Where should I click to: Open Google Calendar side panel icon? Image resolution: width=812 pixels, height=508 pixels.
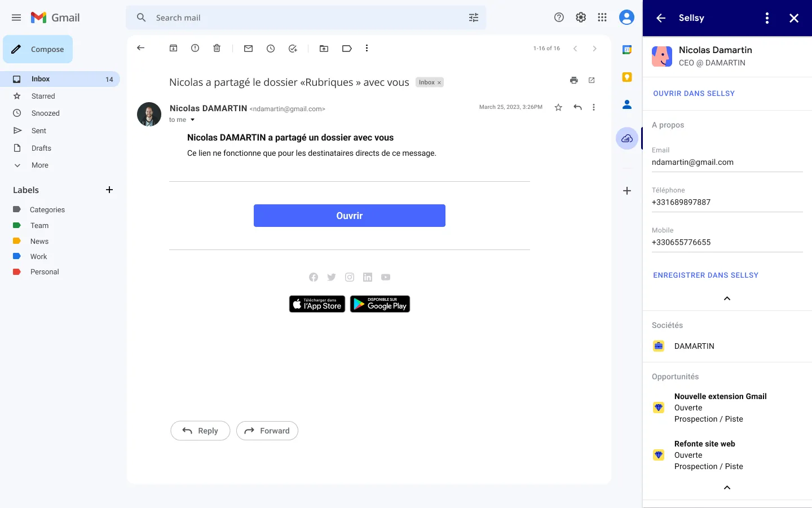tap(627, 50)
